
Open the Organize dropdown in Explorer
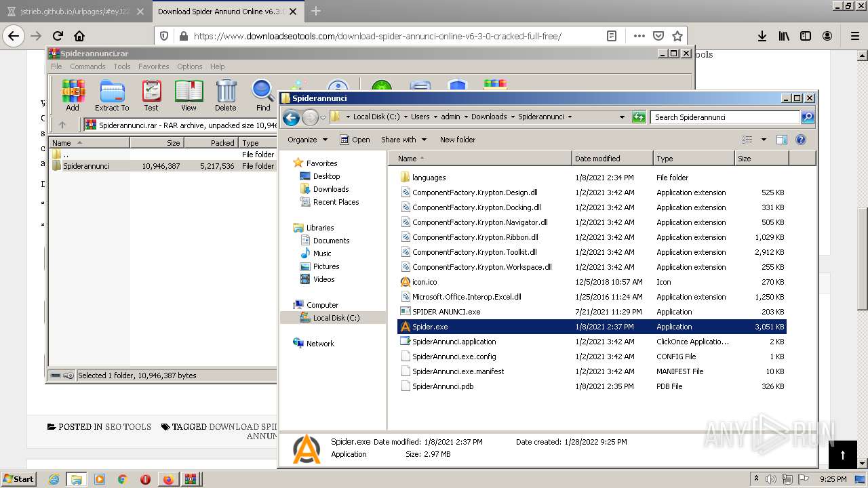307,140
